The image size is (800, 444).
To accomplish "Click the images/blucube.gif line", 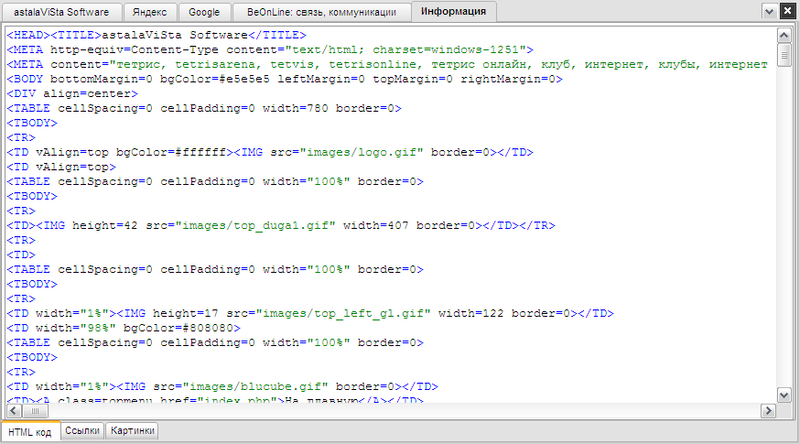I will point(222,386).
